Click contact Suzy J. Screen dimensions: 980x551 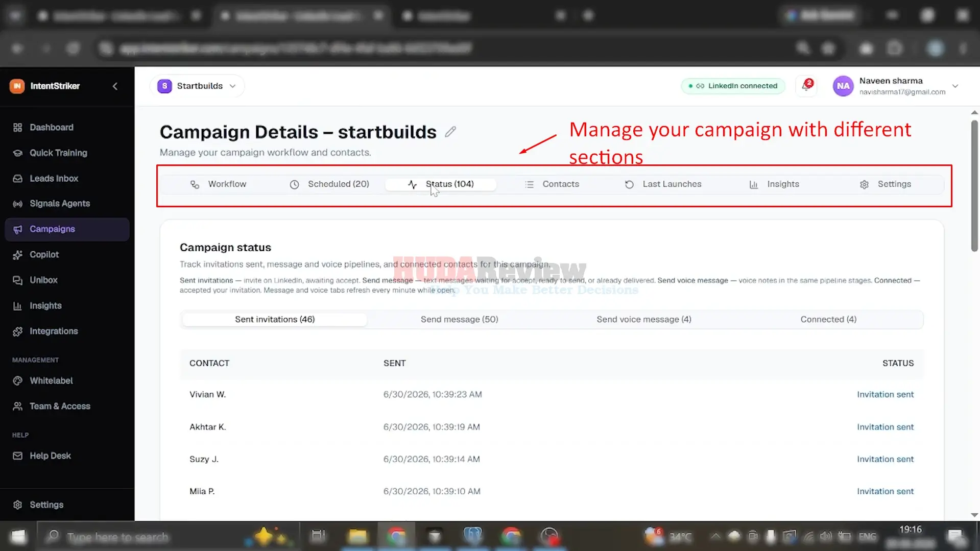pos(204,459)
